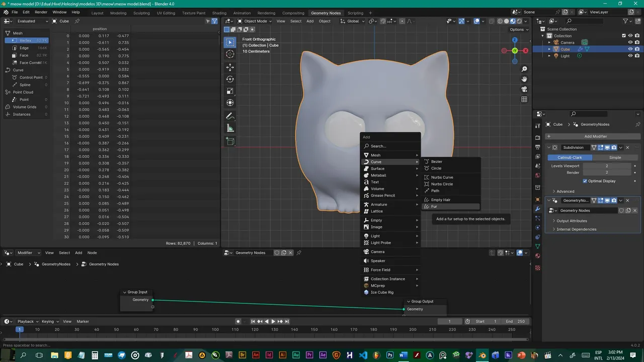644x362 pixels.
Task: Select Simple subdivision type
Action: point(615,157)
